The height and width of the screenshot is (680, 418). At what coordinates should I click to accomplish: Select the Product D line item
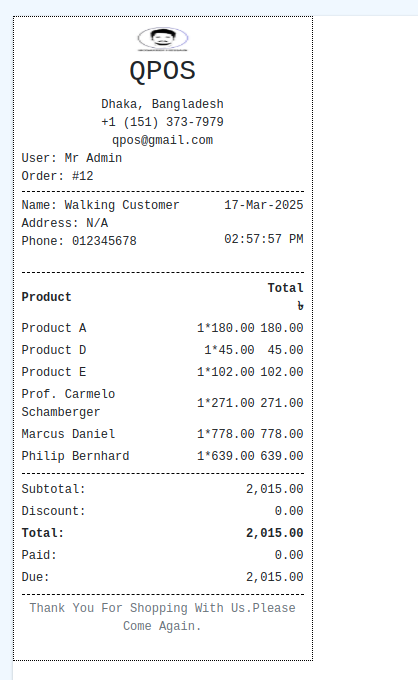coord(163,350)
